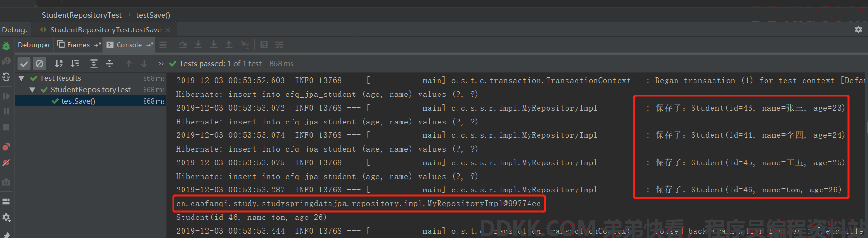868x238 pixels.
Task: Click the Step Over icon
Action: [x=183, y=45]
